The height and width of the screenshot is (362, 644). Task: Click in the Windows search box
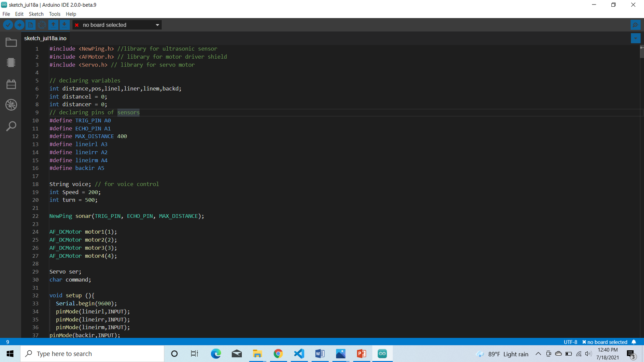(x=92, y=354)
